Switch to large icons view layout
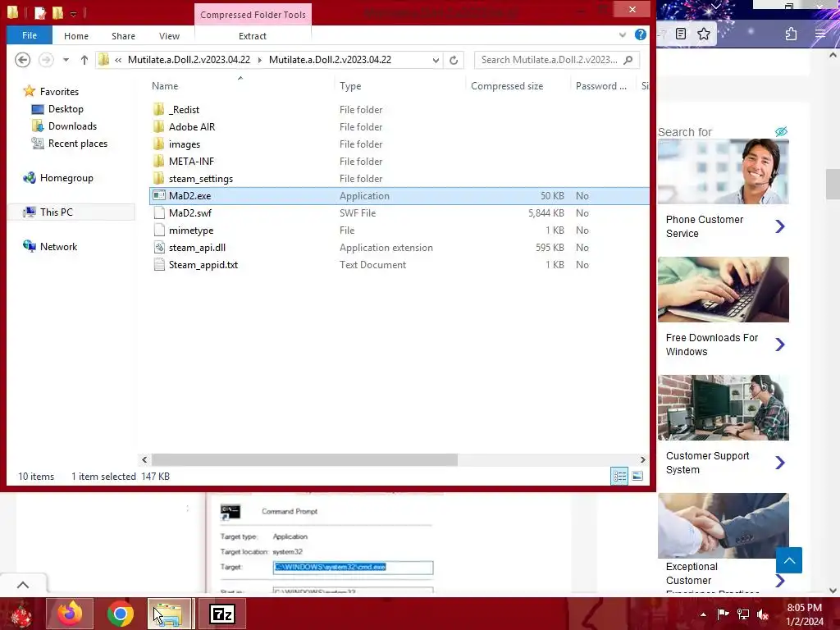 tap(637, 476)
